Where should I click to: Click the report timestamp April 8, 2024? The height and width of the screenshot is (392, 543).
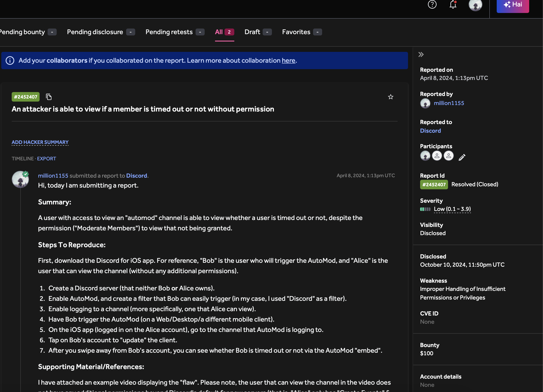click(366, 175)
